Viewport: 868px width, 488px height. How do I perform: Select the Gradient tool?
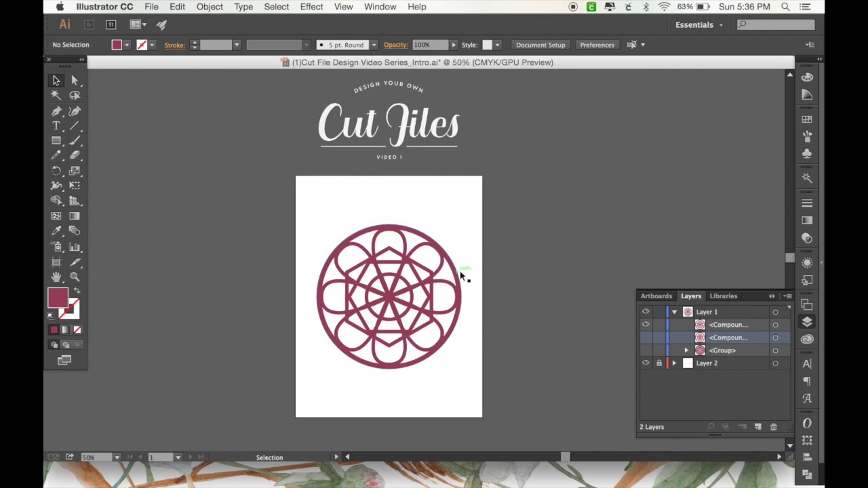tap(75, 216)
